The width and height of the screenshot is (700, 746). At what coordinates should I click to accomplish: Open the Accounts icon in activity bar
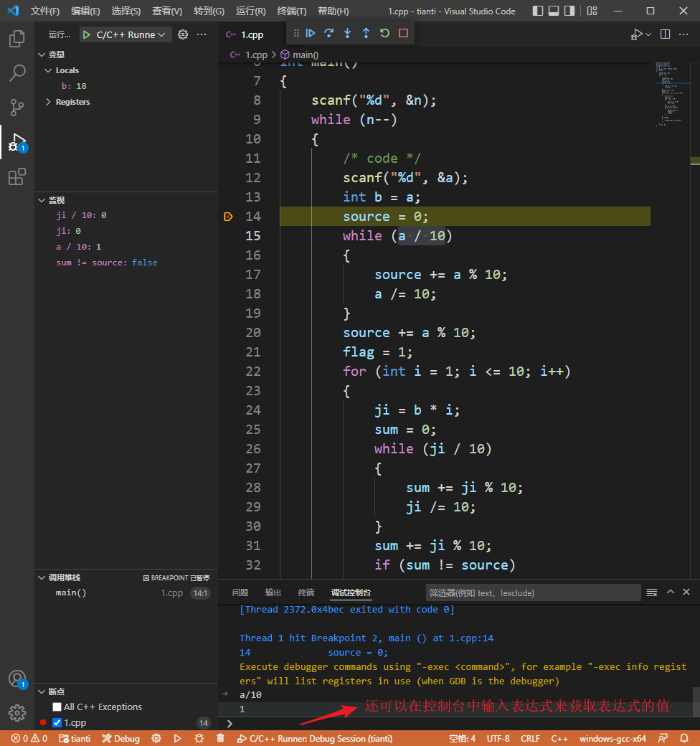click(17, 679)
